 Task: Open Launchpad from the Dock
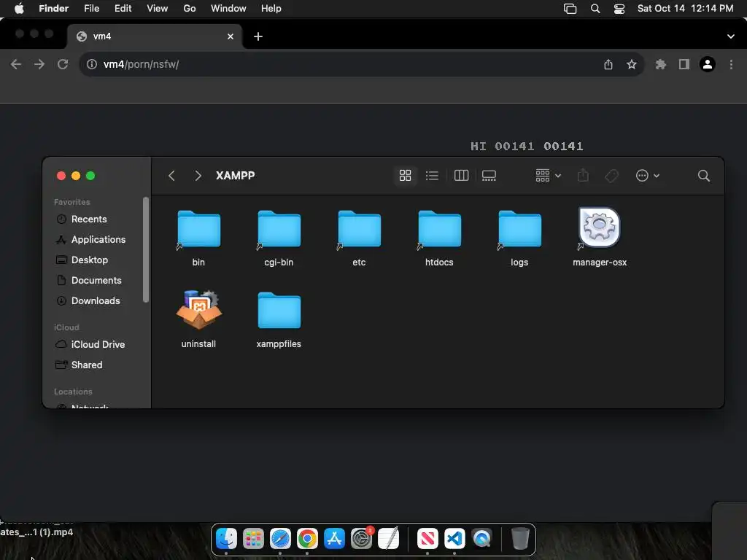(x=253, y=539)
